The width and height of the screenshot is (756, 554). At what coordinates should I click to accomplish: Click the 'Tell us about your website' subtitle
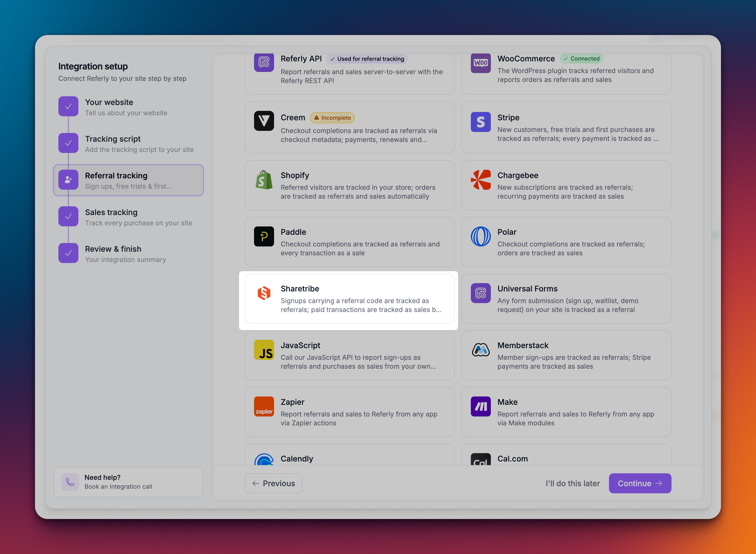tap(126, 113)
